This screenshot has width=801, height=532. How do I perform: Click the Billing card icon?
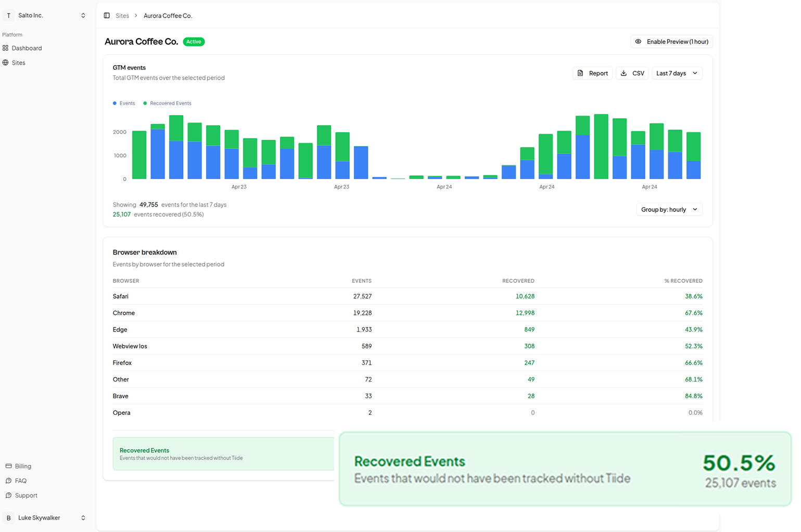tap(8, 466)
